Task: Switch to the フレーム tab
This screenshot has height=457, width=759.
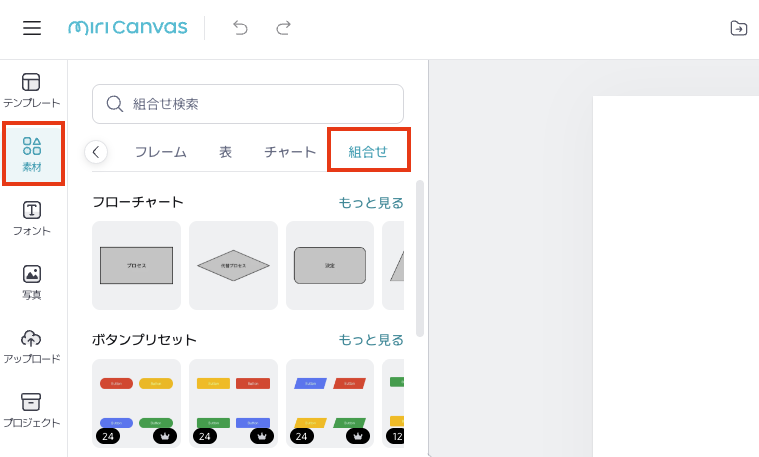Action: click(x=160, y=152)
